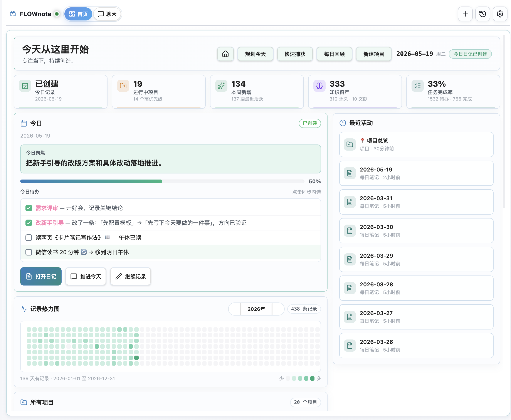Click the 新建项目 button
The height and width of the screenshot is (420, 511).
click(374, 54)
